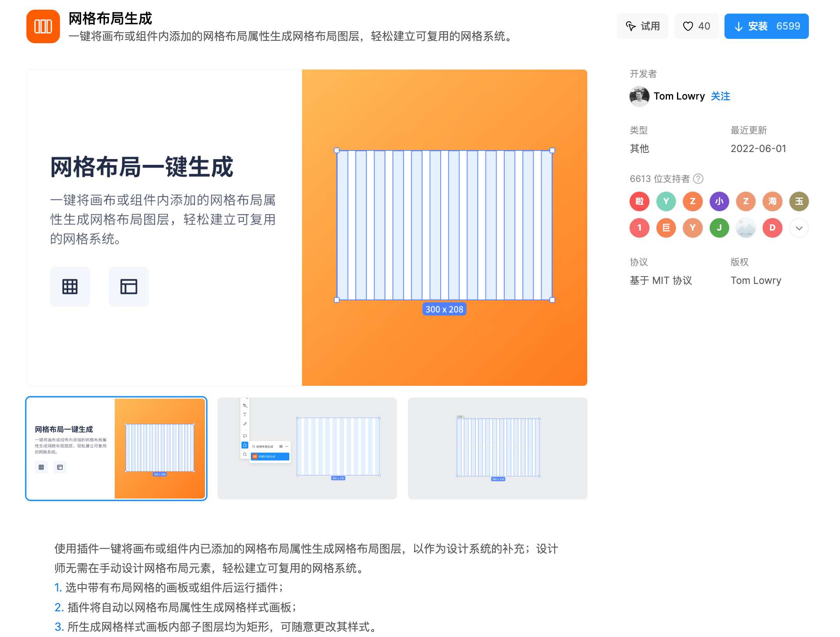The width and height of the screenshot is (840, 637).
Task: Click the 试用 try-out button
Action: point(642,26)
